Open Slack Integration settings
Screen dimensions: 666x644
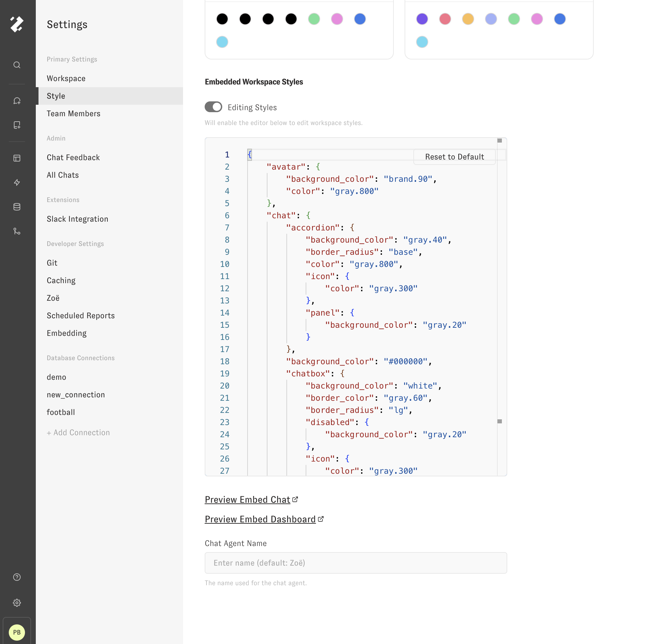coord(109,219)
